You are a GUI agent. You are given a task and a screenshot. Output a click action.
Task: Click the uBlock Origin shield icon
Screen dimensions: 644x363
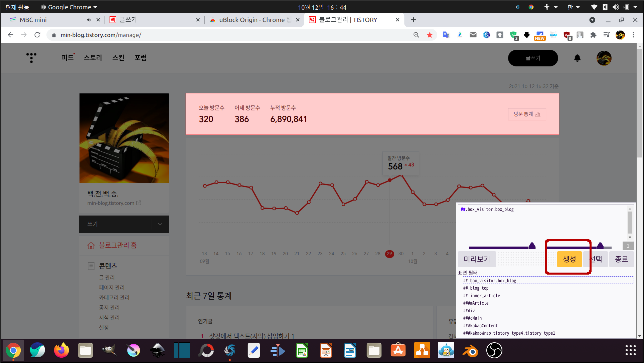click(x=567, y=35)
